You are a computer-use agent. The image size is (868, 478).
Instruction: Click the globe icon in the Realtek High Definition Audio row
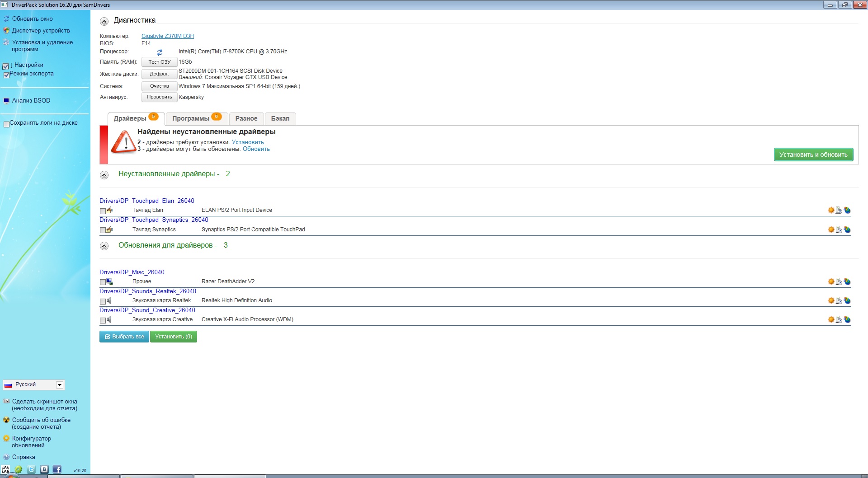pos(847,300)
